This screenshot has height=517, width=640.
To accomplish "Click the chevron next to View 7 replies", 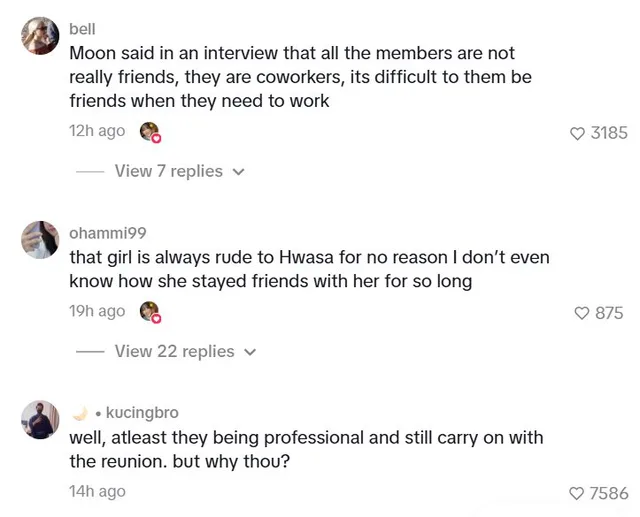I will point(238,172).
